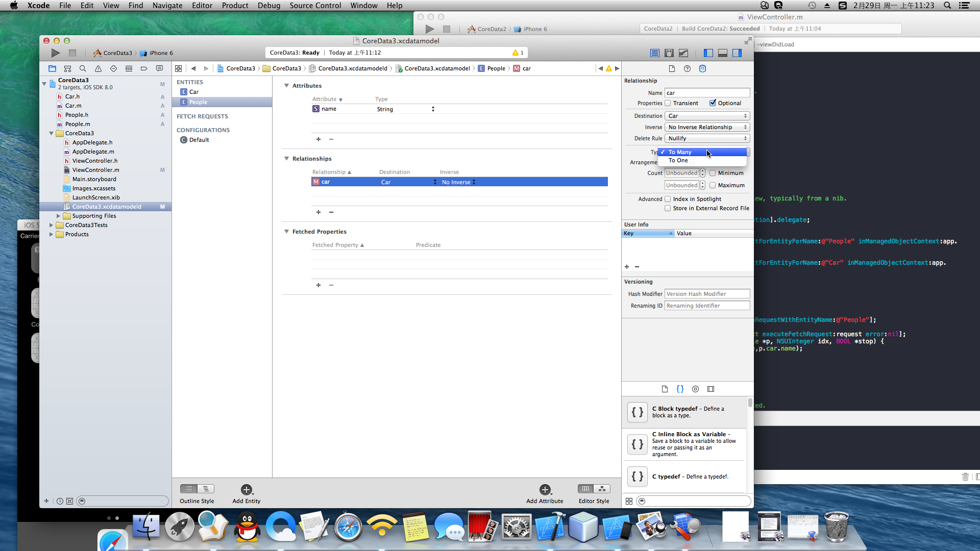980x551 pixels.
Task: Click Add Attribute button
Action: coord(545,493)
